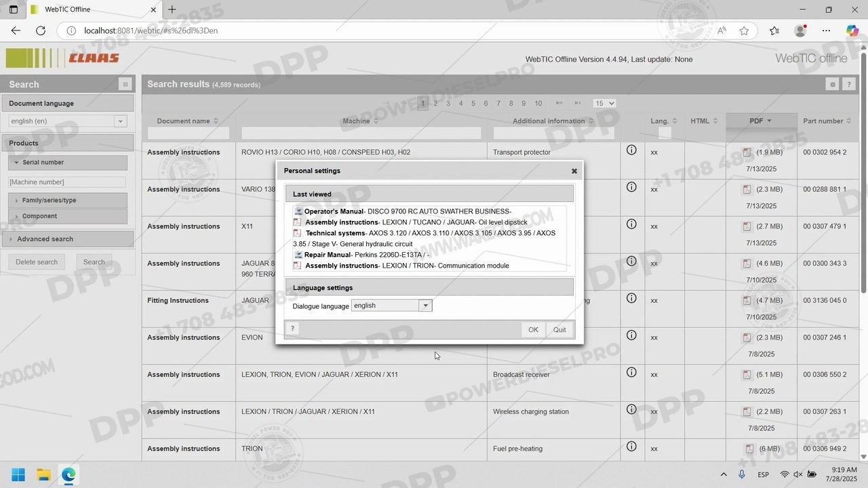
Task: Open the records-per-page dropdown showing 15
Action: [x=604, y=104]
